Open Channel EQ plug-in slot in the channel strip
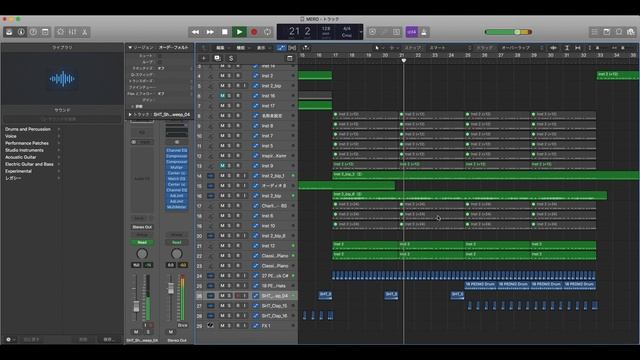 pos(177,151)
